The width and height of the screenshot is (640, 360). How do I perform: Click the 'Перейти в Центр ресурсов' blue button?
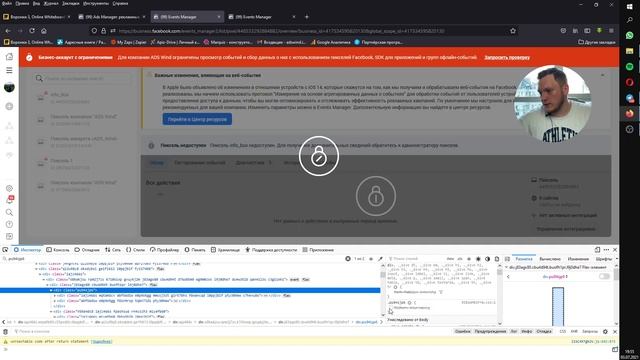click(x=197, y=119)
